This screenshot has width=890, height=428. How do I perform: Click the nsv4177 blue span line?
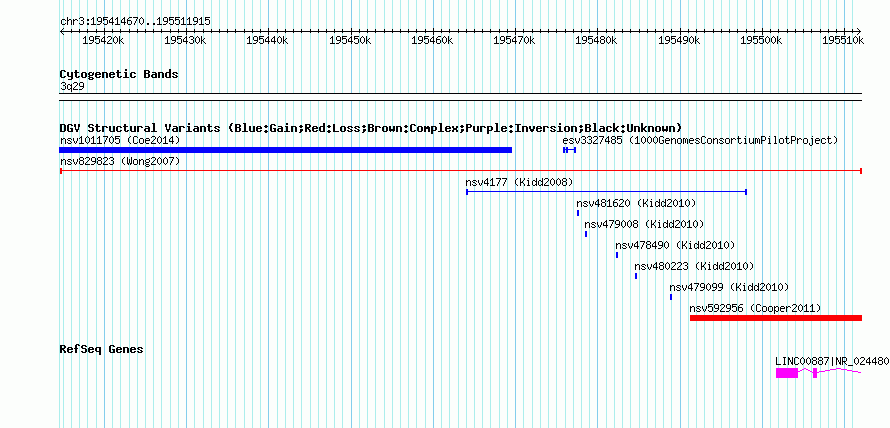(x=606, y=192)
